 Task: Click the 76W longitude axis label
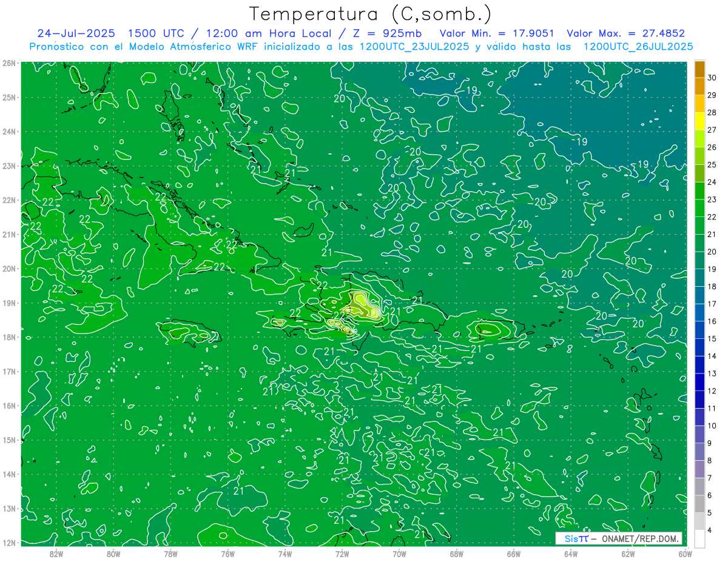(x=227, y=554)
